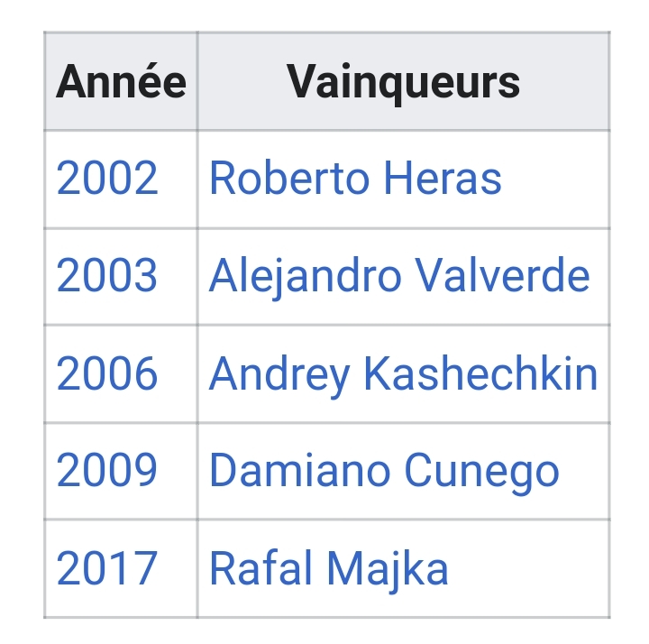Open the 2006 year link
Screen dimensions: 649x644
(107, 373)
